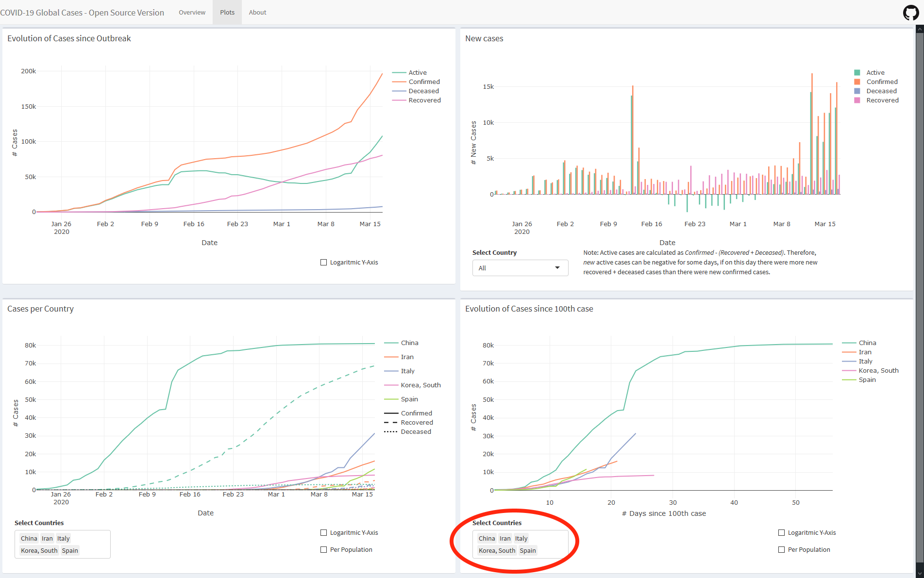Toggle Iran in Cases per Country legend
924x578 pixels.
(399, 357)
